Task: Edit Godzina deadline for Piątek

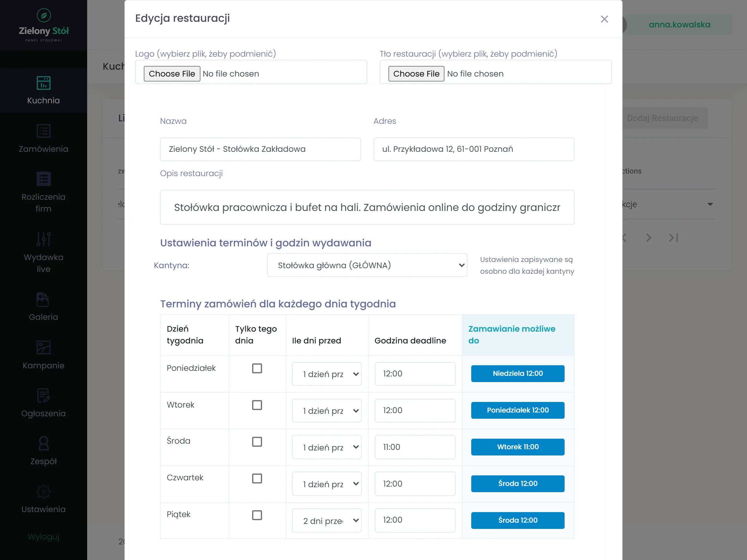Action: [x=415, y=520]
